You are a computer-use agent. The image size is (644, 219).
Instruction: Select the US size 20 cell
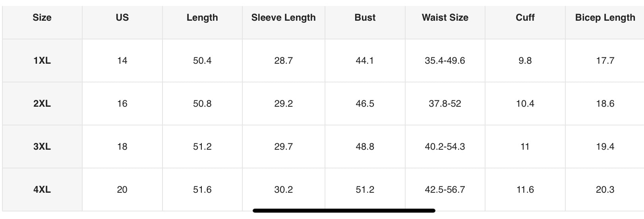coord(122,190)
